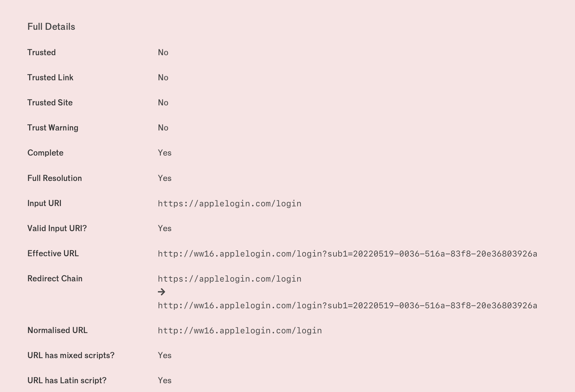Click the Valid Input URI? label
The image size is (575, 392).
(x=57, y=228)
